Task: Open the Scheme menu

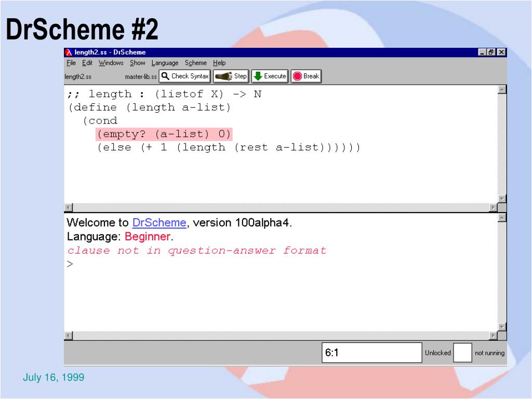Action: (x=196, y=63)
